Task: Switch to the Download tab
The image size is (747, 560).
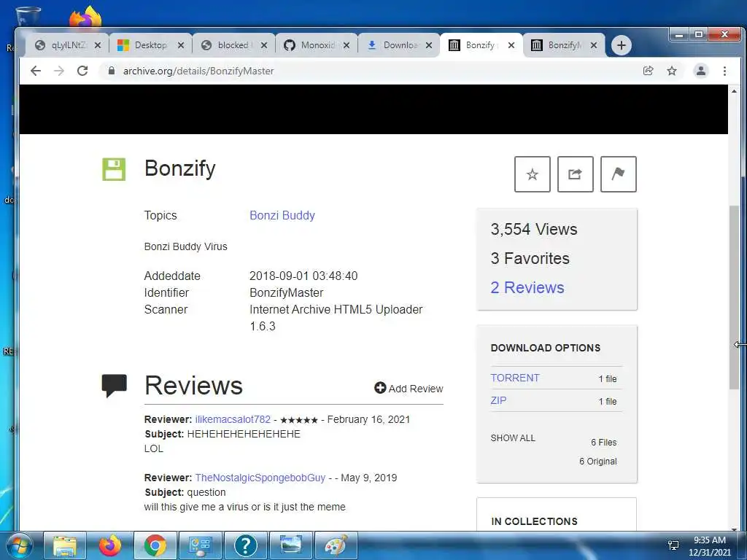Action: (x=399, y=45)
